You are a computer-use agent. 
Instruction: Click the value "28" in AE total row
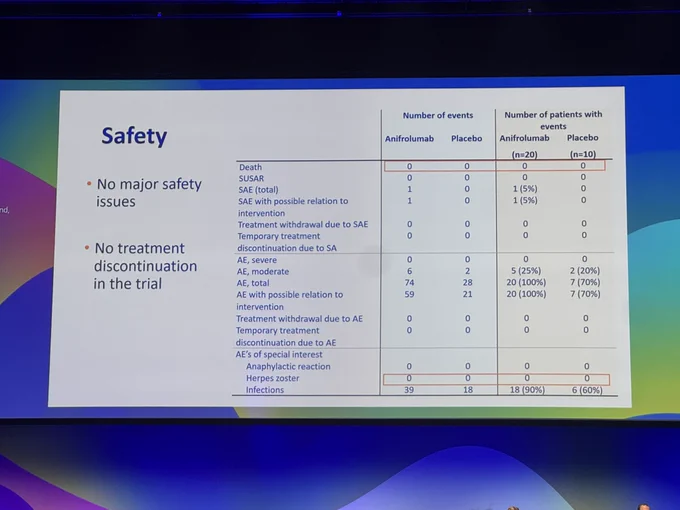pyautogui.click(x=467, y=283)
